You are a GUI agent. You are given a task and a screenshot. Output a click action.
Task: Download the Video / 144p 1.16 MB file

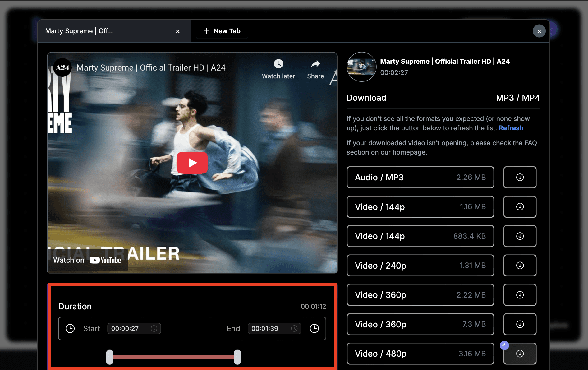tap(520, 207)
